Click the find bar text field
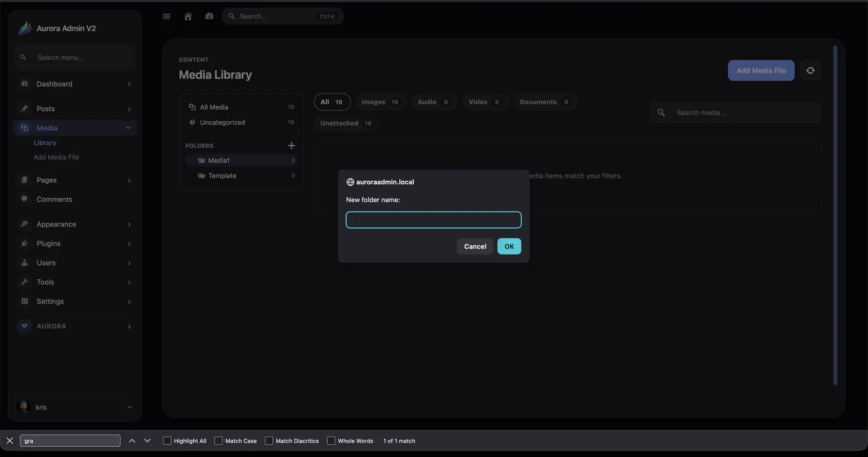Image resolution: width=868 pixels, height=457 pixels. pos(70,441)
